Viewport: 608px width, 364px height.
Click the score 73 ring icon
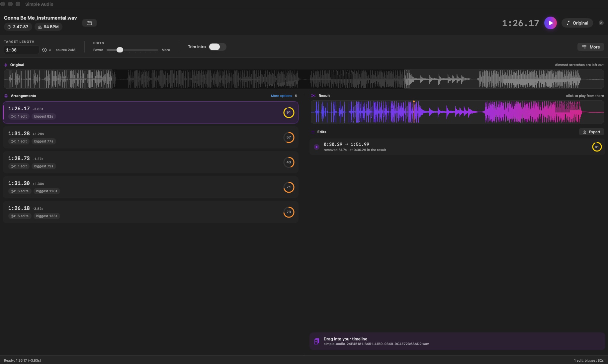pos(289,212)
